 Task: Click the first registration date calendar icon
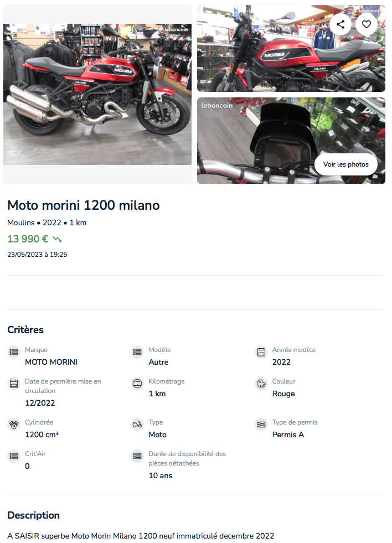click(14, 384)
